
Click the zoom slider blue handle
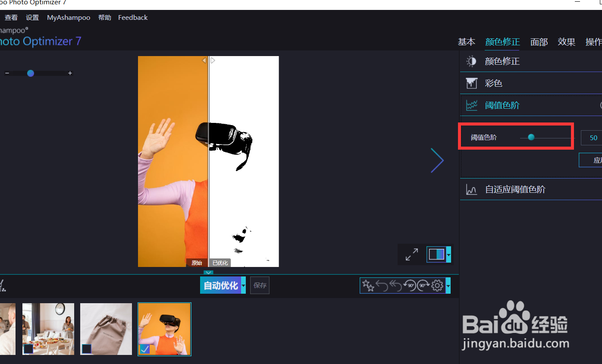click(x=31, y=73)
